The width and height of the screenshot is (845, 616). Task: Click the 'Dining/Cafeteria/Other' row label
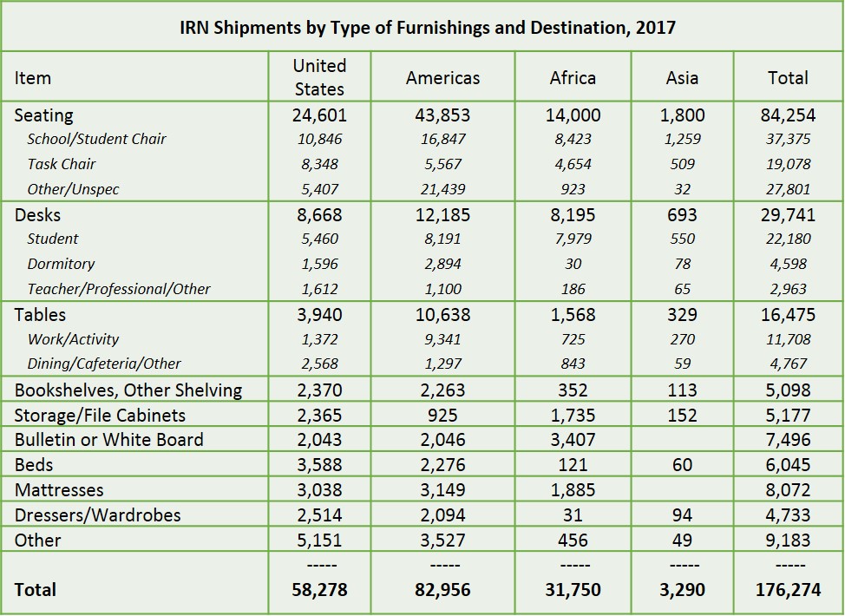pyautogui.click(x=104, y=364)
